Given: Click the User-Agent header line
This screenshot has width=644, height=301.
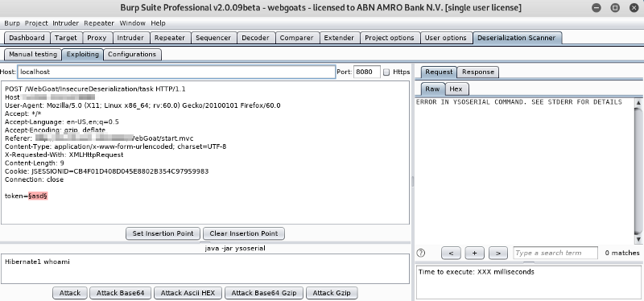Looking at the screenshot, I should tap(142, 105).
